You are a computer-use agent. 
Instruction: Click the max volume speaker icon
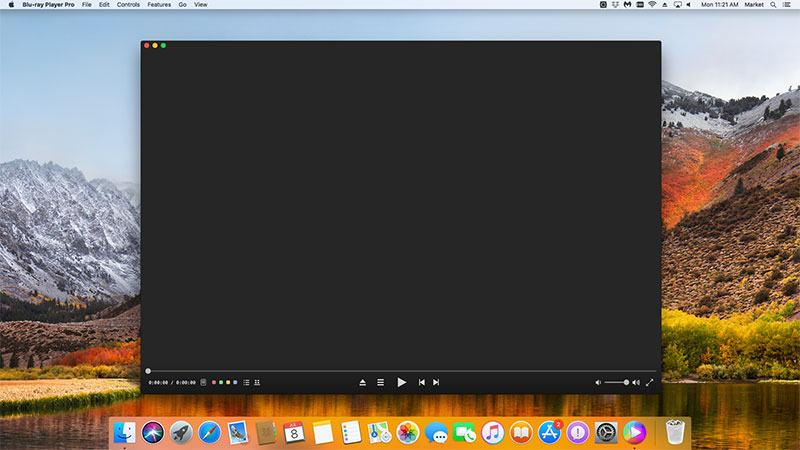pos(636,382)
